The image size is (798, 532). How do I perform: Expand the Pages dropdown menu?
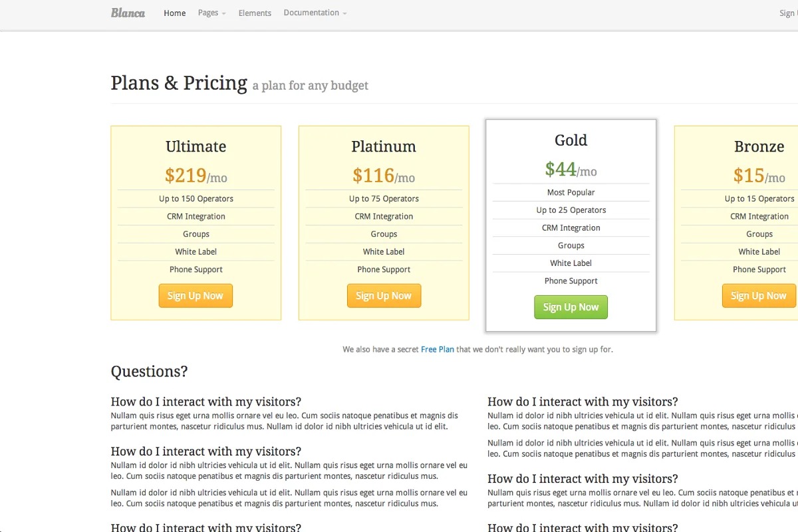[x=211, y=13]
